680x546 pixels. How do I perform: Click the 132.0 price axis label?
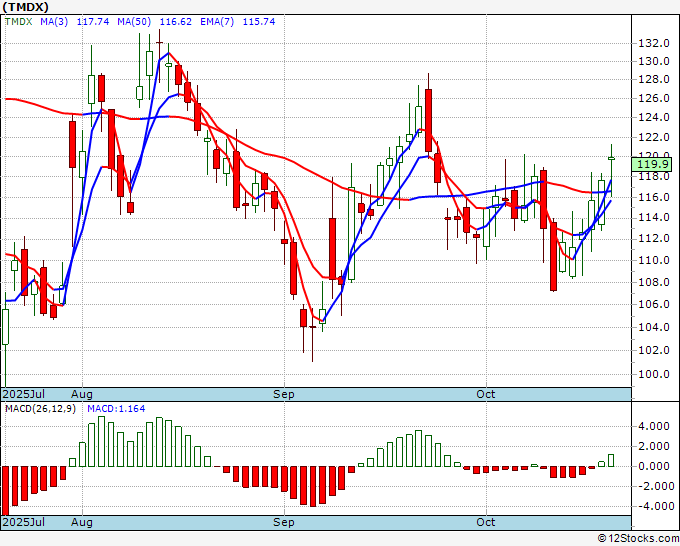coord(654,43)
